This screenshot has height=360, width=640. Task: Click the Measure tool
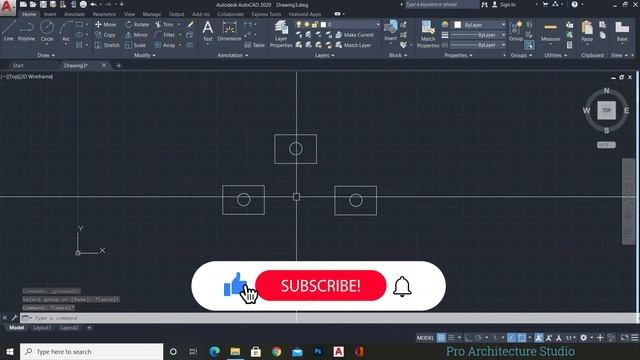(550, 32)
